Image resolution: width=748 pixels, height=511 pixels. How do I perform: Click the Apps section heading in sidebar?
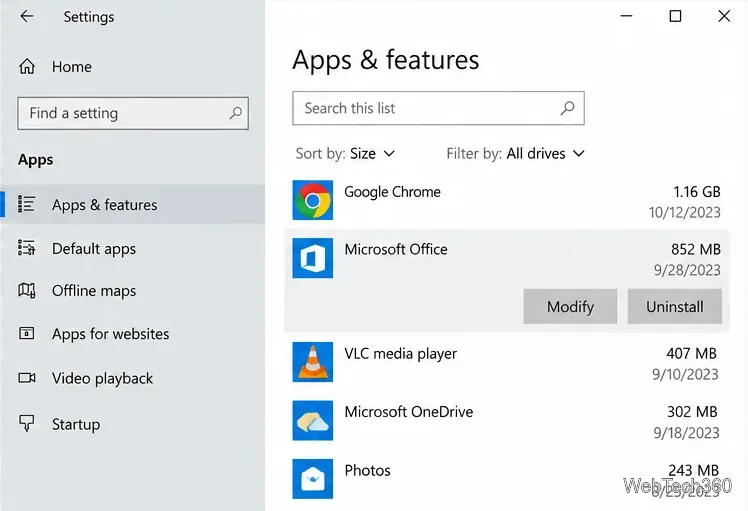pos(35,160)
